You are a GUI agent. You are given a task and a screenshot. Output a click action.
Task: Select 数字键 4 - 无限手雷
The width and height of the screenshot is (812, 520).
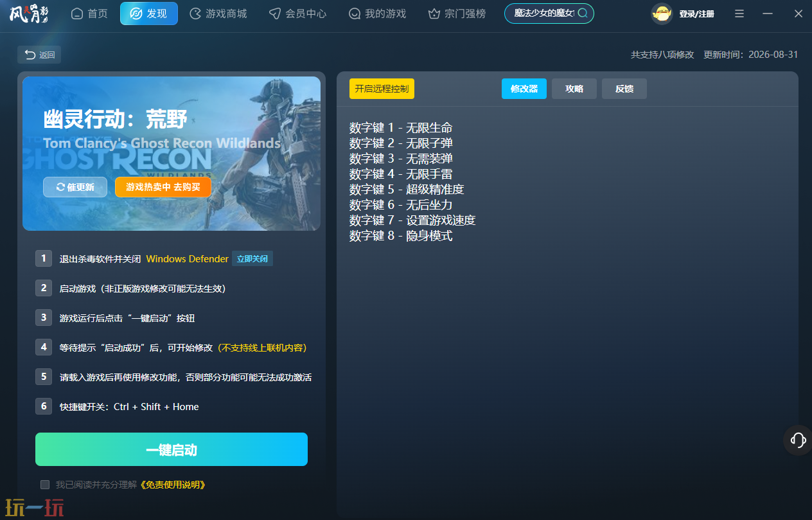tap(401, 174)
